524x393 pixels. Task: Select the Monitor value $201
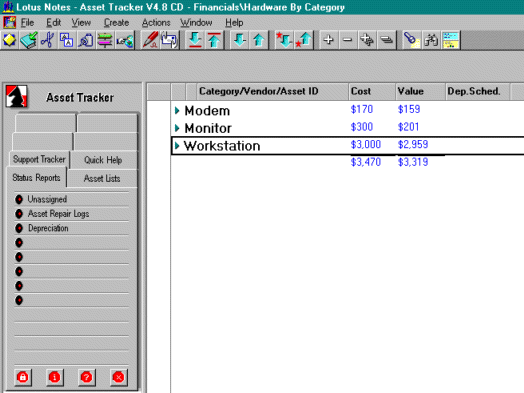408,127
